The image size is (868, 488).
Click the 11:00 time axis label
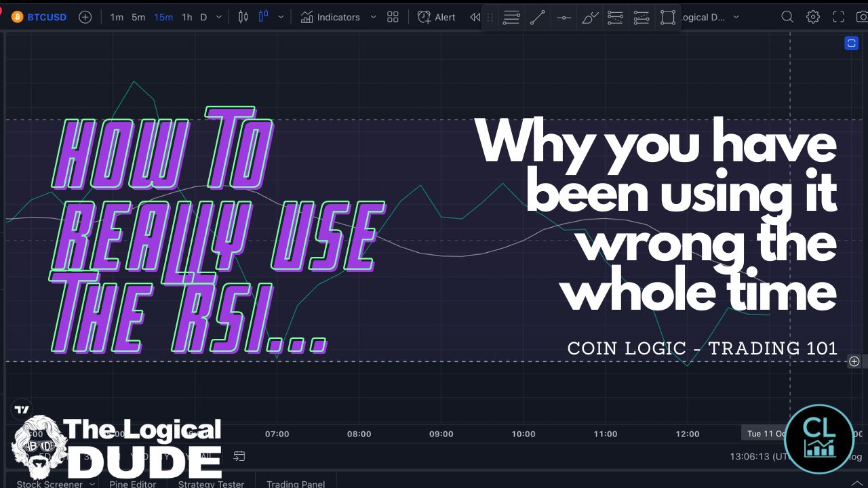(605, 434)
